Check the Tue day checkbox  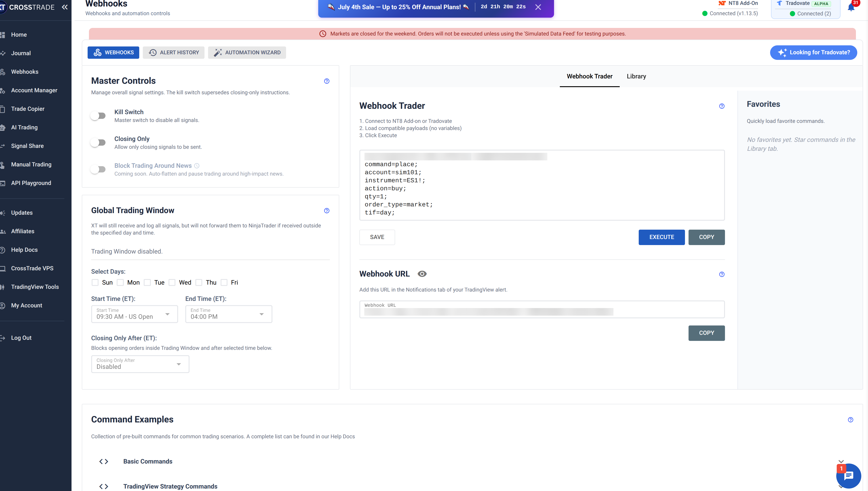pyautogui.click(x=147, y=282)
